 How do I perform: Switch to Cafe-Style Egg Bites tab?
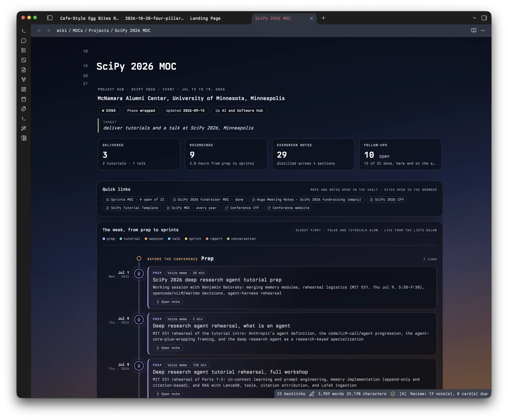[x=89, y=18]
